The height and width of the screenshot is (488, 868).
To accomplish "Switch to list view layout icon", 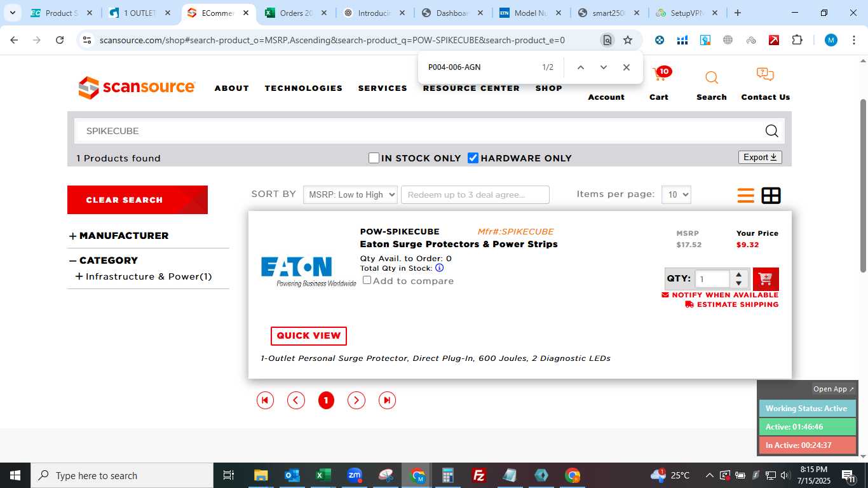I will (x=746, y=196).
